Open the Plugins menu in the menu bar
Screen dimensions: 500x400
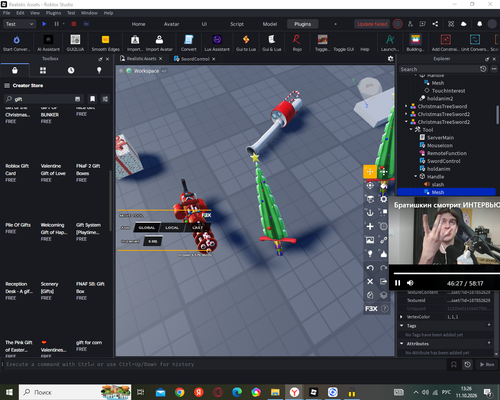(x=53, y=13)
